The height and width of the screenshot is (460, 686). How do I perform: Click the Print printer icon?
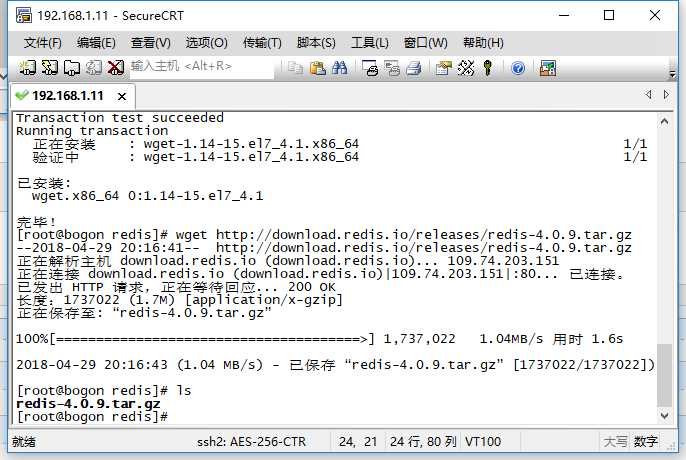(414, 68)
